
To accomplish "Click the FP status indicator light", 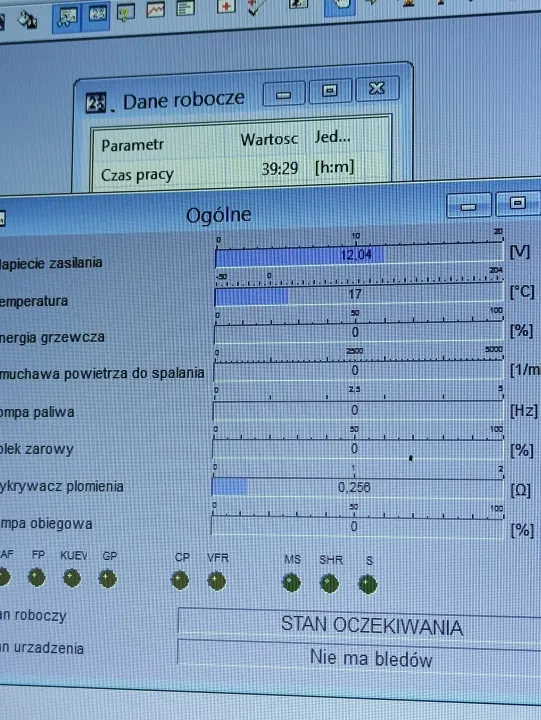I will click(x=37, y=578).
